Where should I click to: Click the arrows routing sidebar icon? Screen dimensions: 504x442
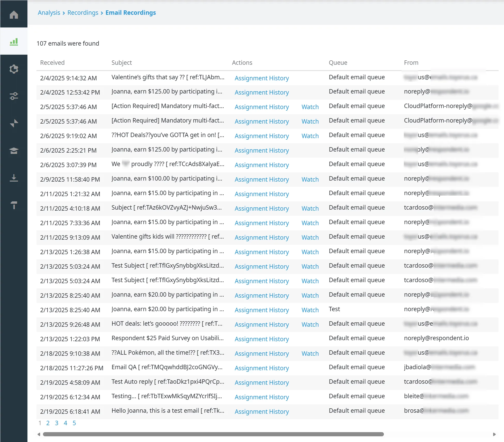click(14, 123)
